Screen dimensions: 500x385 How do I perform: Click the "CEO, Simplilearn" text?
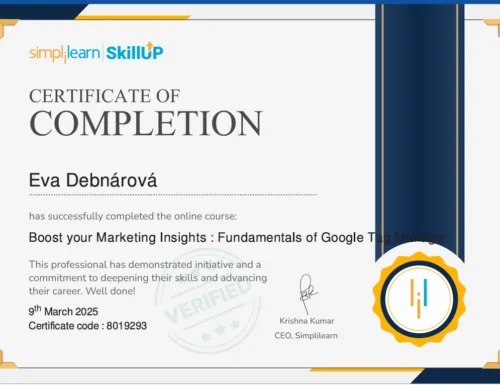pos(306,336)
